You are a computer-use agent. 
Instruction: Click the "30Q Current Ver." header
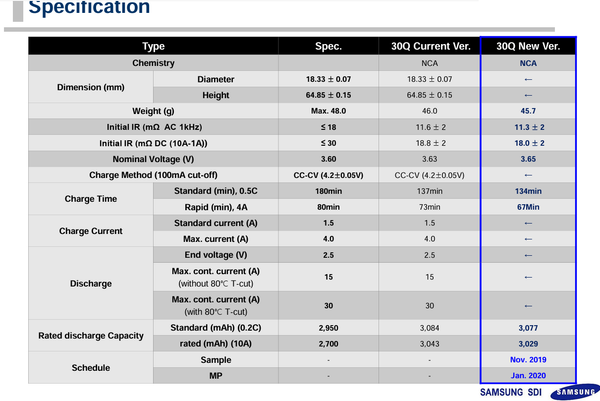click(430, 46)
